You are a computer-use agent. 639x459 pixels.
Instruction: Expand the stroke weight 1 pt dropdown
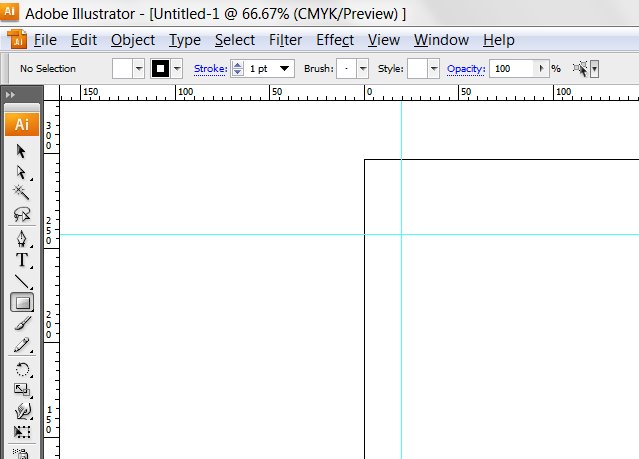[x=285, y=69]
